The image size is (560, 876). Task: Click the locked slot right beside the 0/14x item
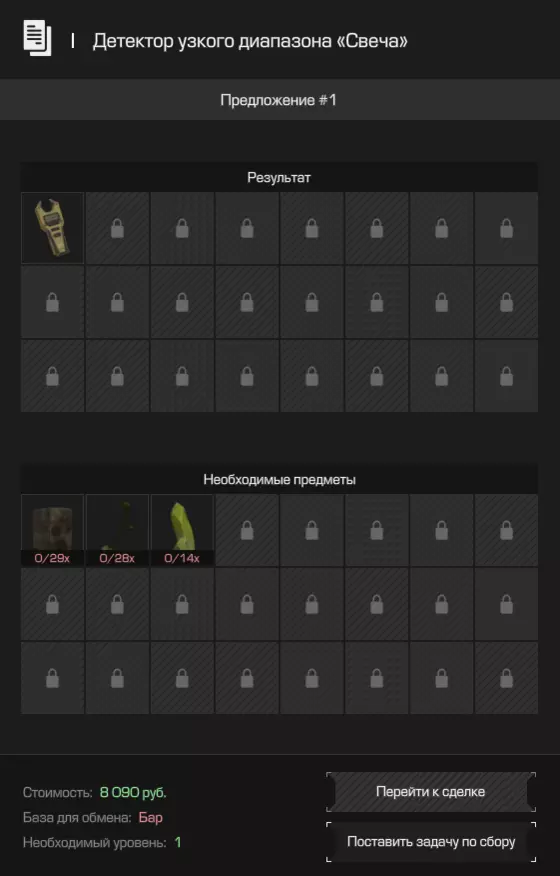click(247, 530)
